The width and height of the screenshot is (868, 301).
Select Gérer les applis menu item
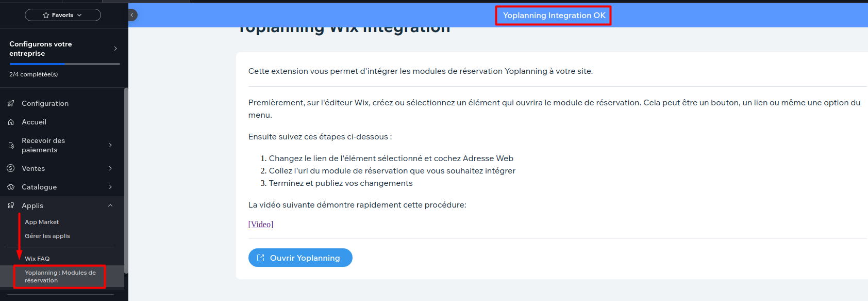(47, 236)
